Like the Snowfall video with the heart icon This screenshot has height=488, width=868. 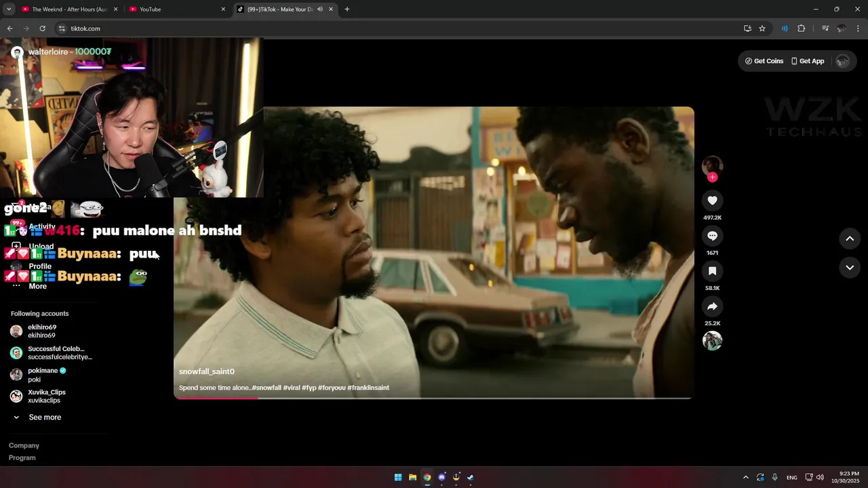pos(712,201)
